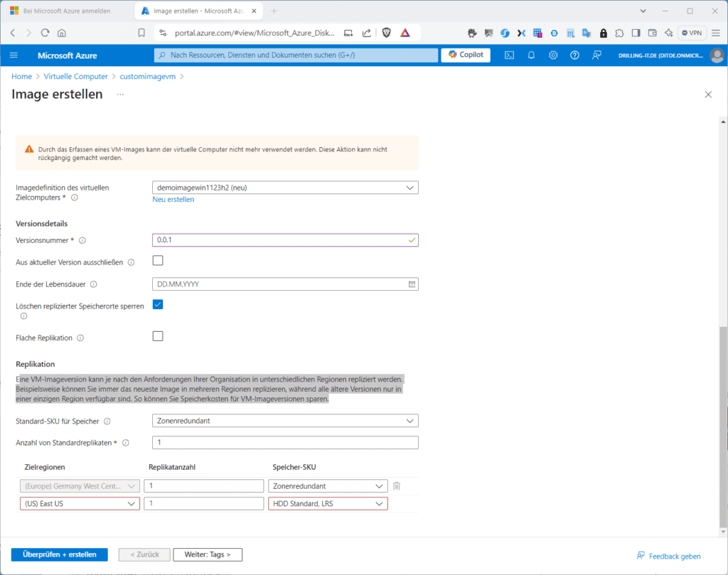Image resolution: width=728 pixels, height=575 pixels.
Task: Open the Azure portal hamburger menu
Action: [14, 55]
